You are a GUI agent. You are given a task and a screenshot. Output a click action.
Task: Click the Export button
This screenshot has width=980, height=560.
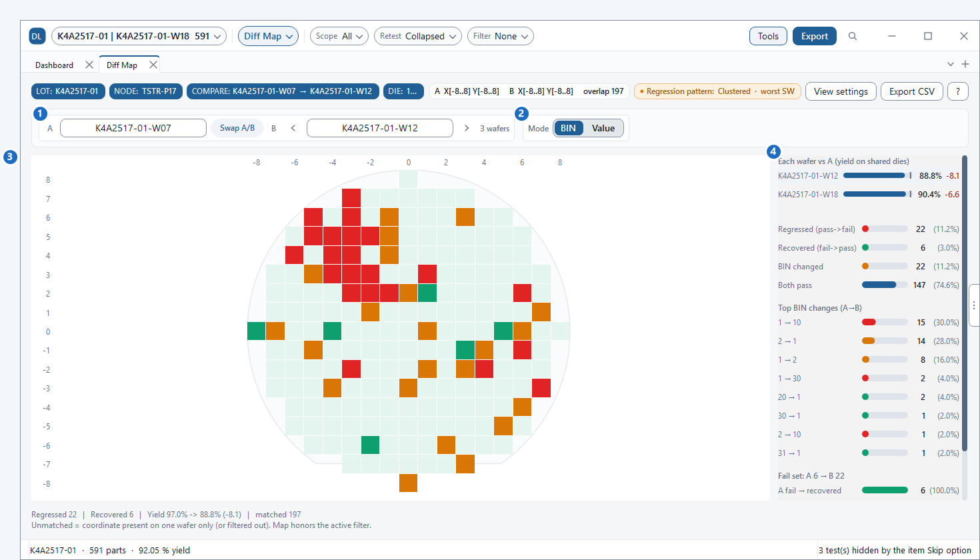pos(815,36)
